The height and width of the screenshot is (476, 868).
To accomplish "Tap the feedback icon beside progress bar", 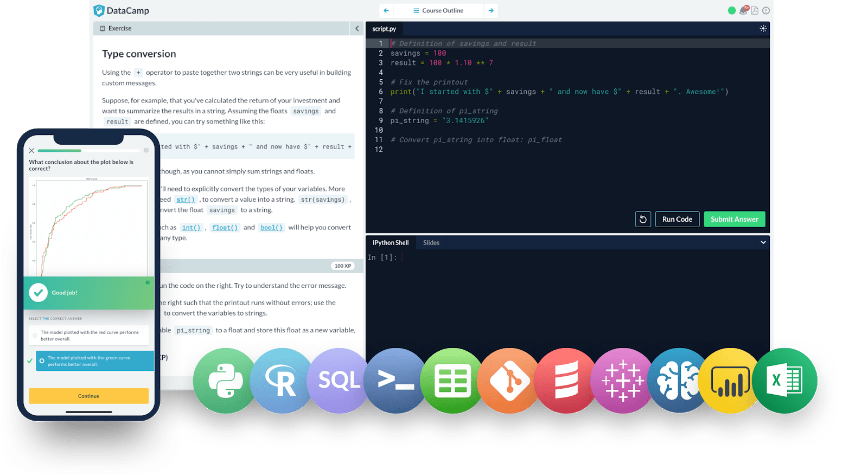I will (x=146, y=151).
